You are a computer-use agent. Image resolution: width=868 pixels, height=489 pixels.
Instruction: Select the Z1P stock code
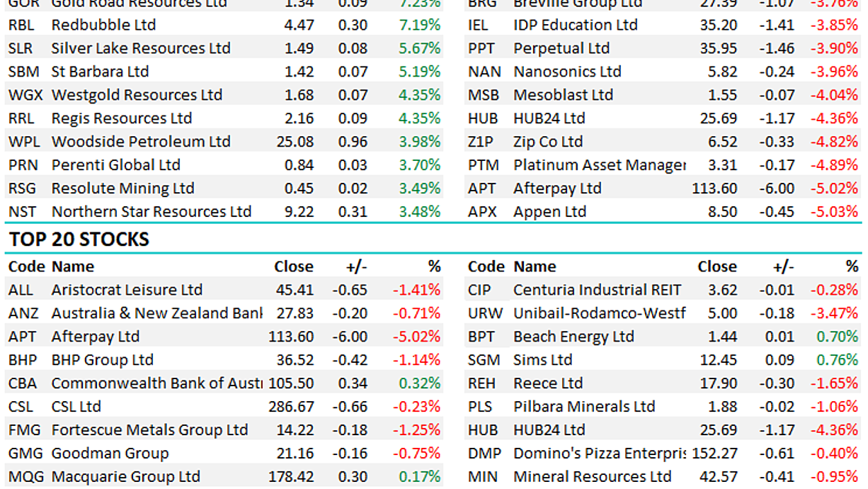click(x=479, y=142)
